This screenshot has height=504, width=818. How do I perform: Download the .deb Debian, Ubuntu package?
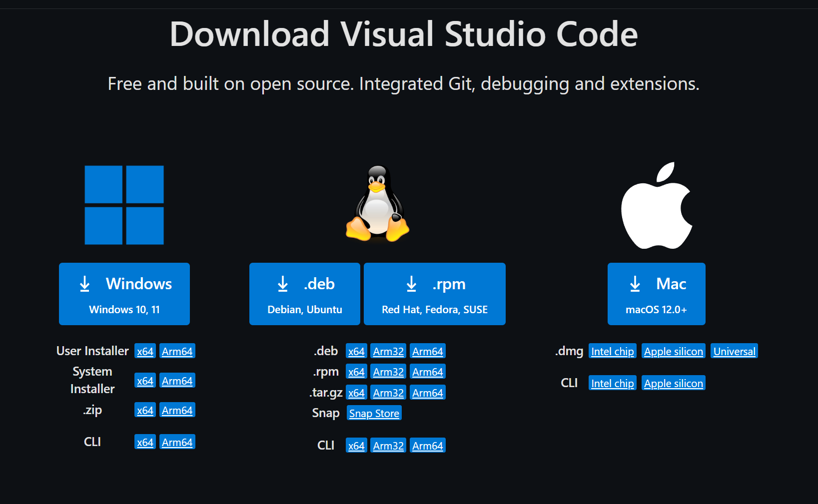coord(305,294)
